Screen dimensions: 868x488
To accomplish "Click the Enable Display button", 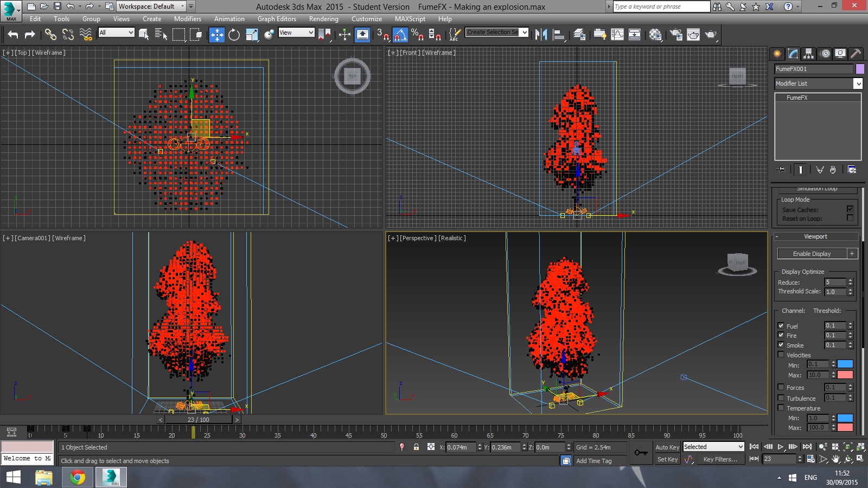I will [812, 254].
